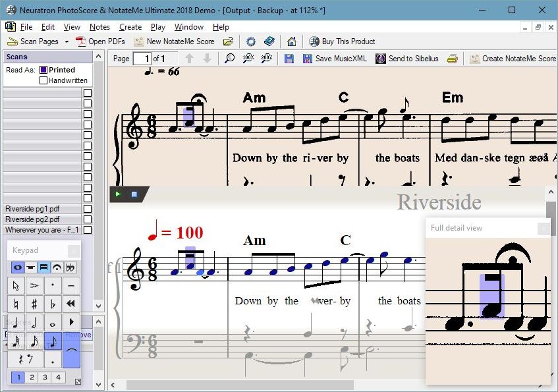Open the folder icon next to New NotateMe Score

(228, 42)
